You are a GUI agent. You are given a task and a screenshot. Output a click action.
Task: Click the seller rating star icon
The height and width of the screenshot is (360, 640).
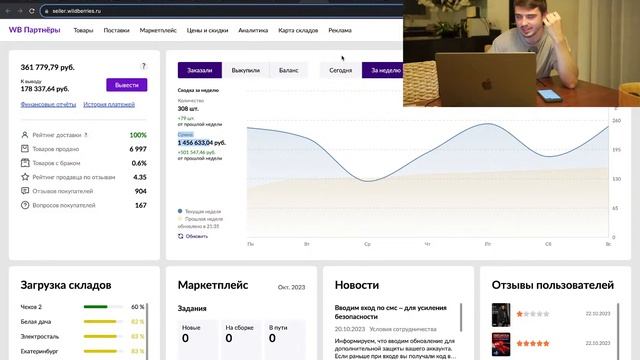(x=25, y=177)
